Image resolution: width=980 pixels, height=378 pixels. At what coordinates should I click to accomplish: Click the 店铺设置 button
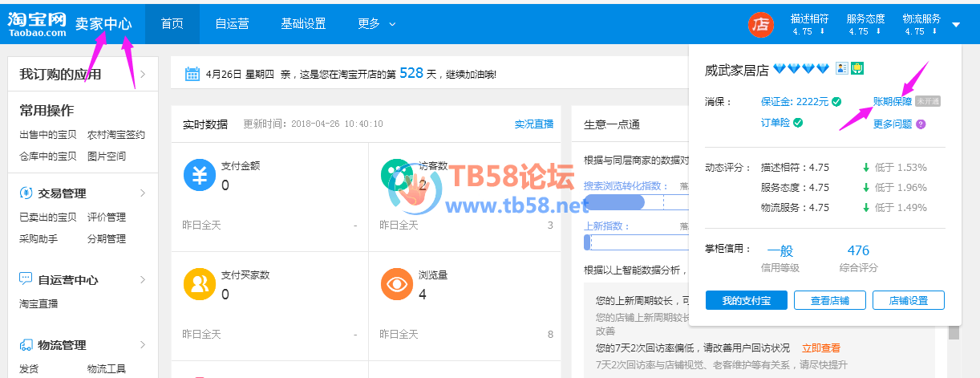909,300
